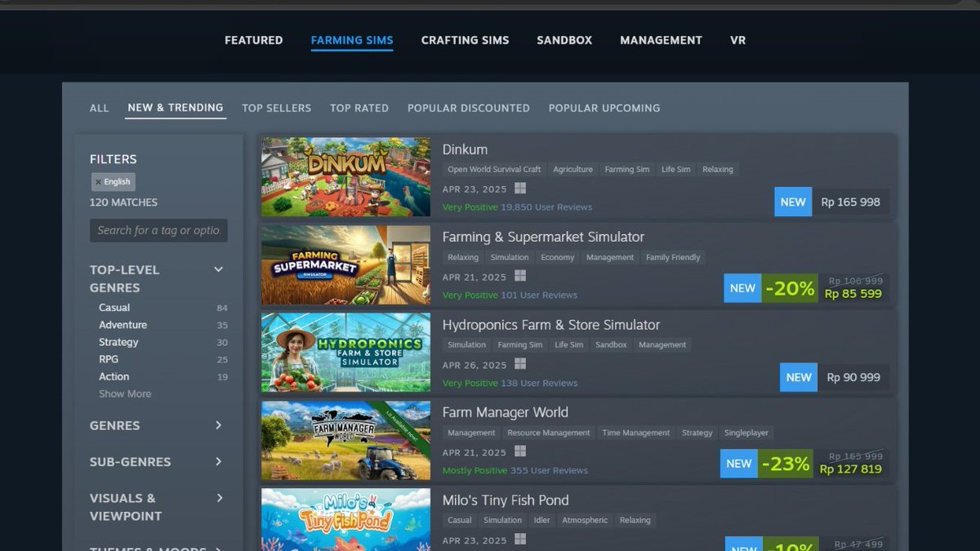Click Windows icon on Milo's Tiny Fish Pond row
This screenshot has height=551, width=980.
click(520, 540)
